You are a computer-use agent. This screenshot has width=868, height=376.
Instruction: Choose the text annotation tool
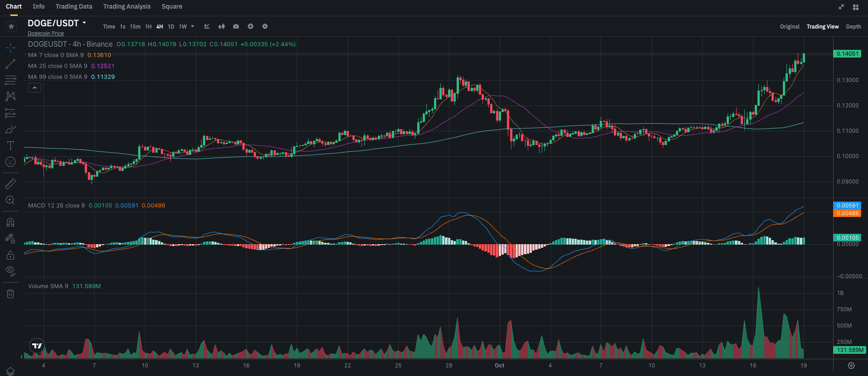pyautogui.click(x=10, y=145)
